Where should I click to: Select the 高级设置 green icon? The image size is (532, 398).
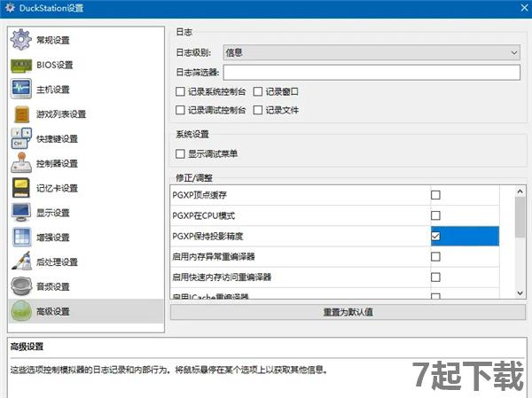(x=21, y=311)
